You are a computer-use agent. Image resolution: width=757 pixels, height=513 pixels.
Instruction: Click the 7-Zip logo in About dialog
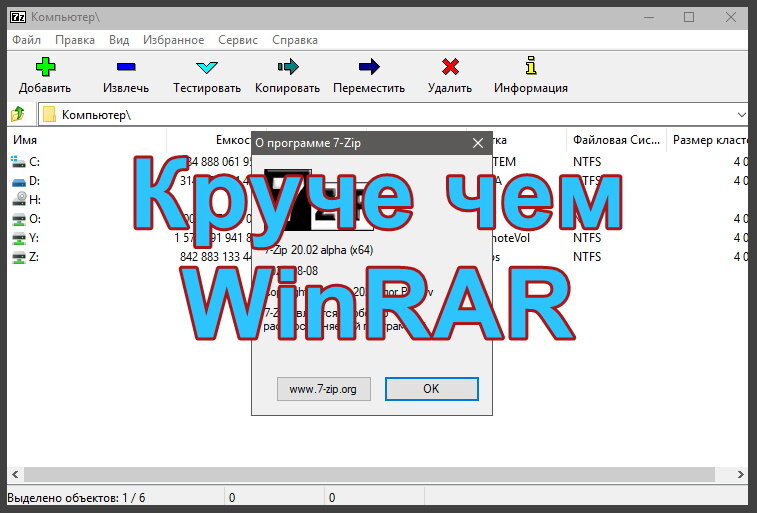tap(319, 200)
